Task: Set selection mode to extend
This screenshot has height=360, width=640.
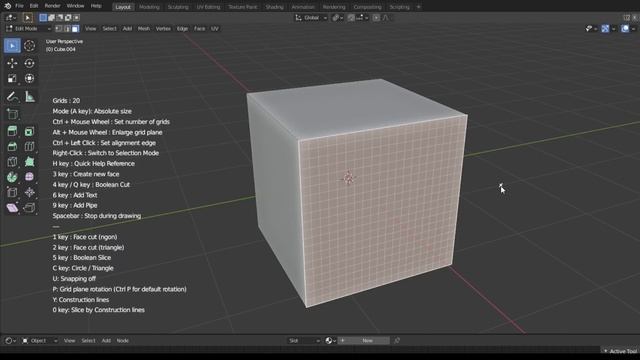Action: (51, 18)
